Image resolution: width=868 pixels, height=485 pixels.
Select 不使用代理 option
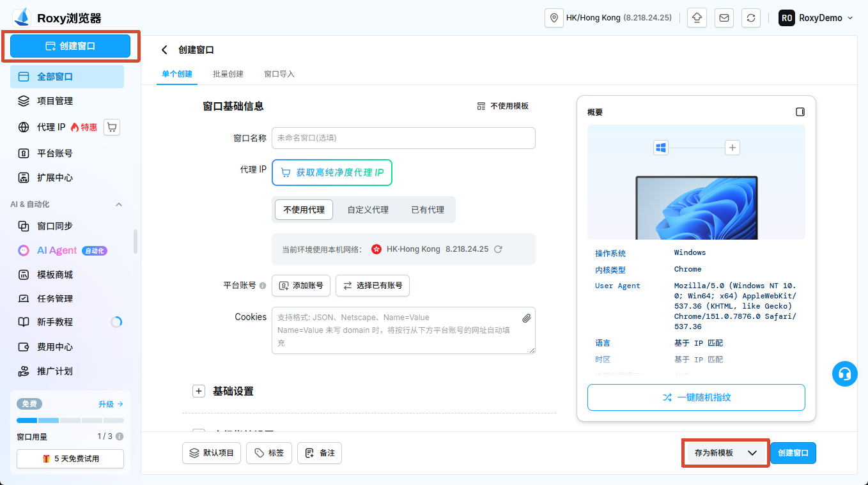[304, 210]
